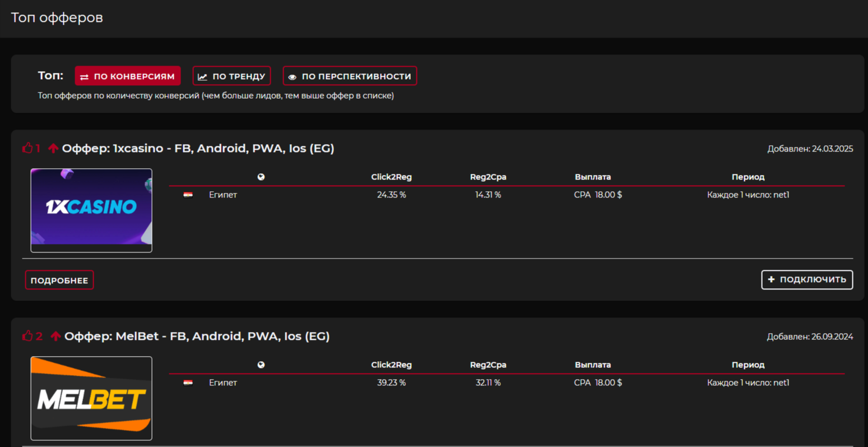Switch to «По тренду» top tab

[231, 76]
